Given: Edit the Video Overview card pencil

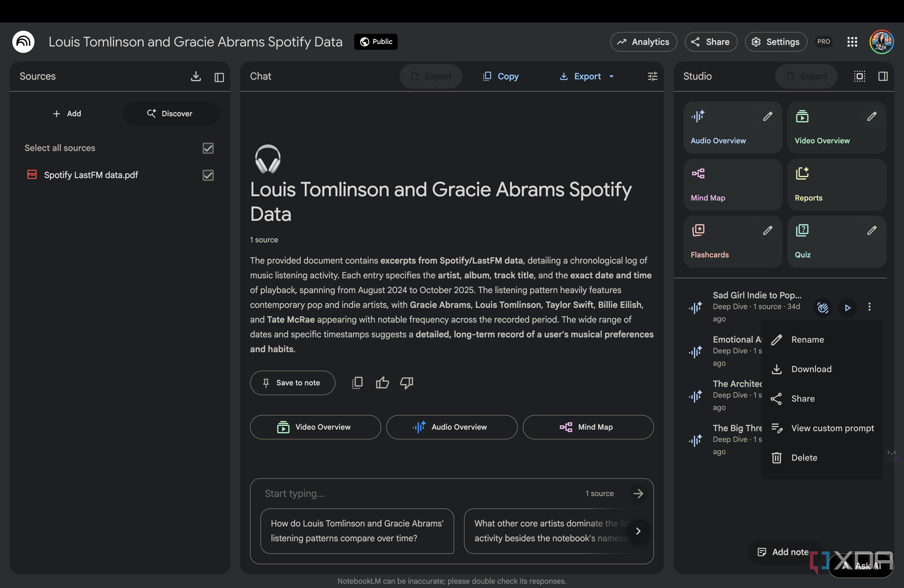Looking at the screenshot, I should point(872,116).
